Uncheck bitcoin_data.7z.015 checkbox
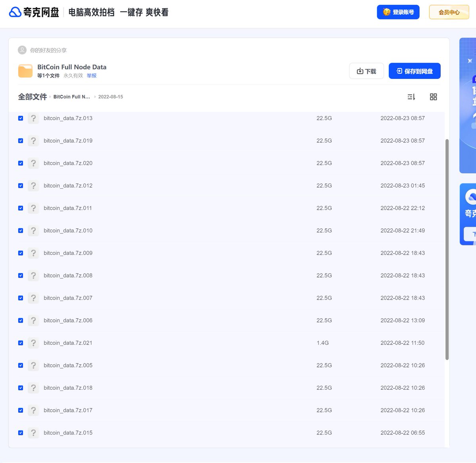The height and width of the screenshot is (463, 476). (20, 433)
